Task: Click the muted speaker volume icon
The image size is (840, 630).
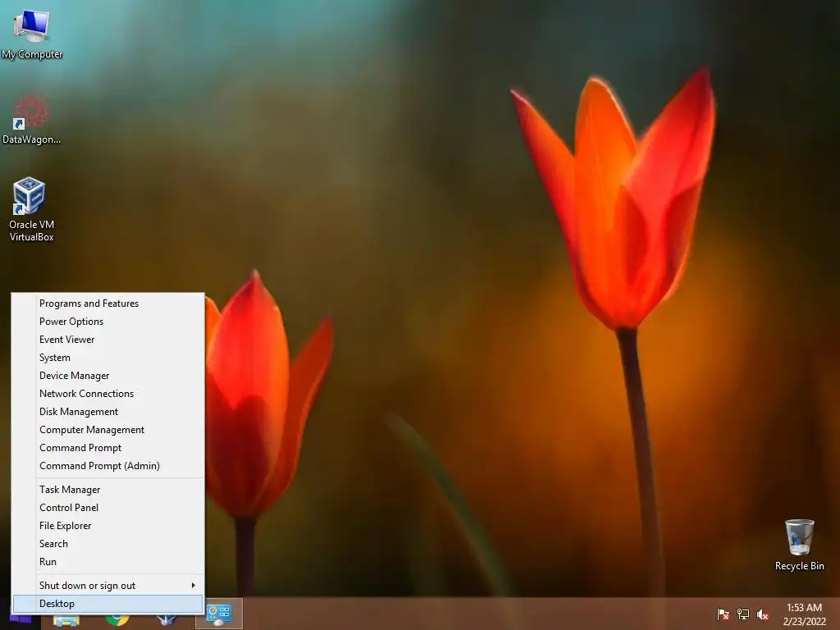Action: coord(763,614)
